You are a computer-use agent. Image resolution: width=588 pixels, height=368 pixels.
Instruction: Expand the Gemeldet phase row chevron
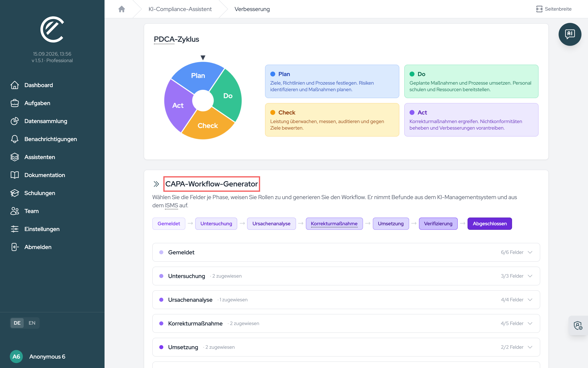[x=530, y=252]
